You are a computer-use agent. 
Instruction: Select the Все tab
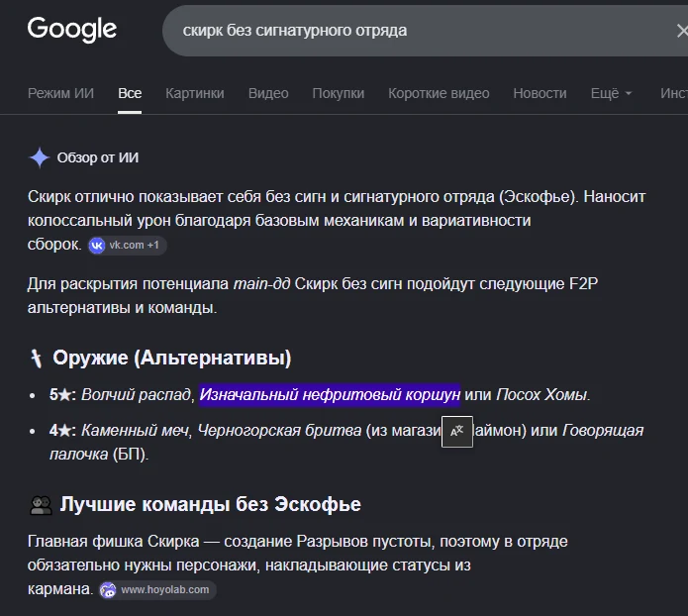click(x=130, y=93)
